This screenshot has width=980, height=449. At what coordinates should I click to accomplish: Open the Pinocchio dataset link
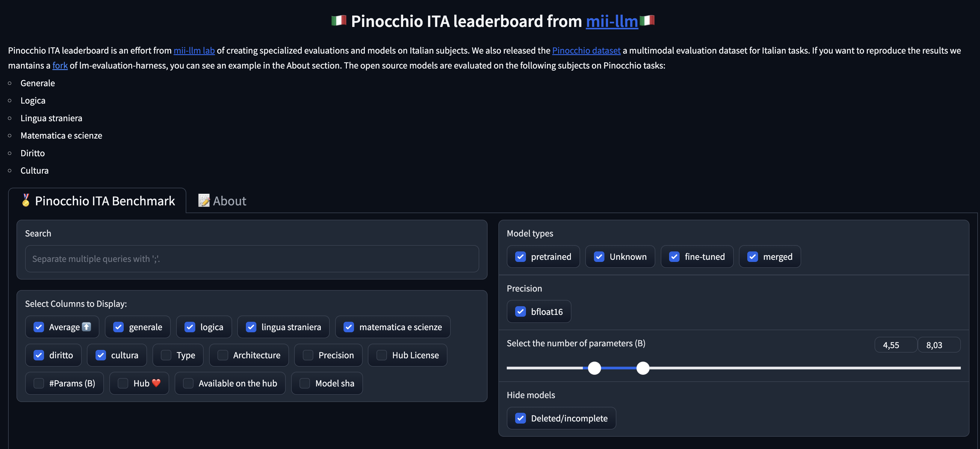(x=586, y=51)
